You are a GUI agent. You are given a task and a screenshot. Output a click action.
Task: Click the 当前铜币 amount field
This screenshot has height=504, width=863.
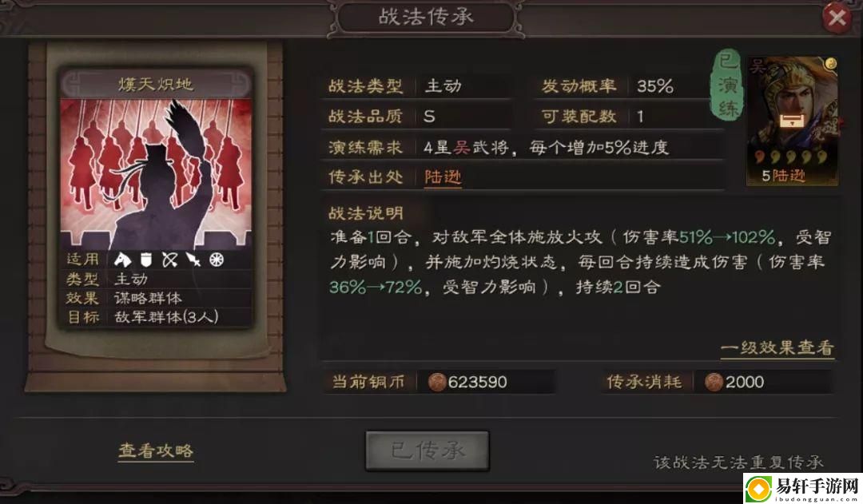(x=486, y=382)
